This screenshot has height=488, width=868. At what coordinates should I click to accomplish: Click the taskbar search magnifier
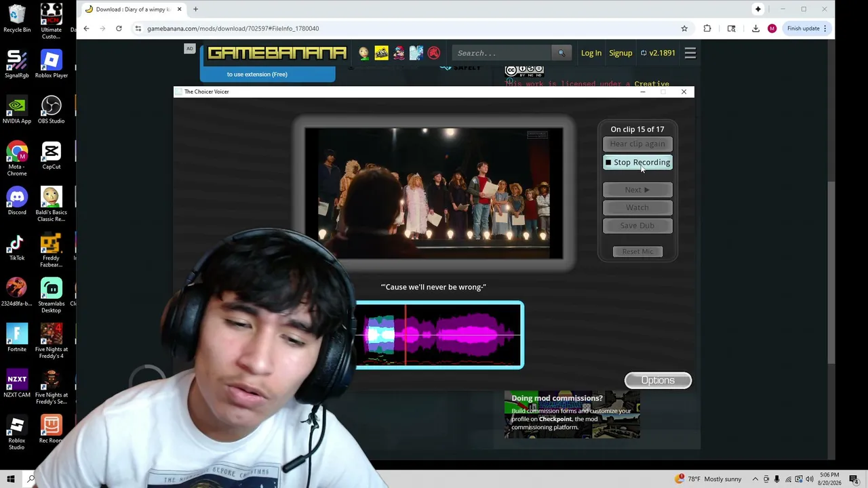pos(31,479)
